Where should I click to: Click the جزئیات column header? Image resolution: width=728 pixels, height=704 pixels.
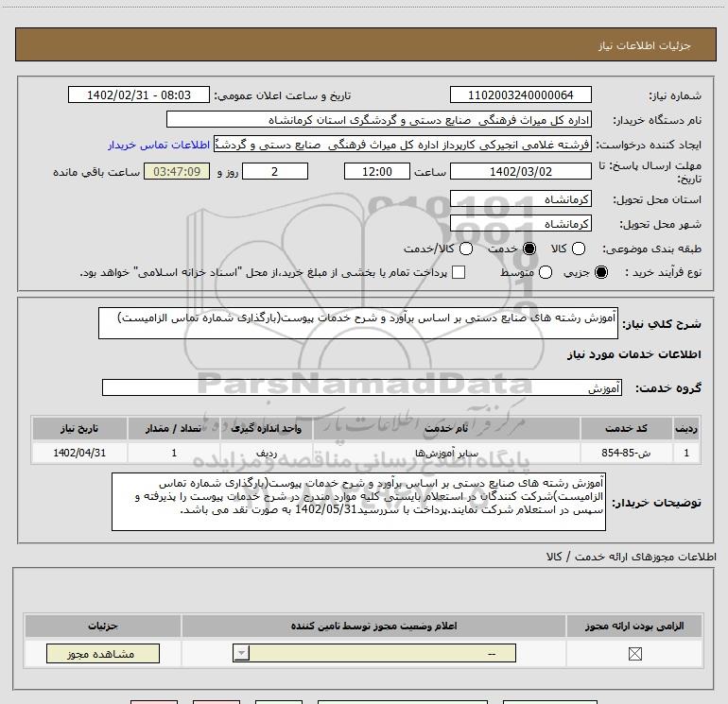(x=103, y=626)
